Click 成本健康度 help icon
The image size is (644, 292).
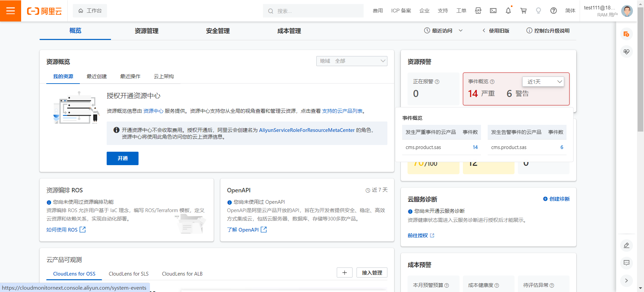(x=497, y=285)
